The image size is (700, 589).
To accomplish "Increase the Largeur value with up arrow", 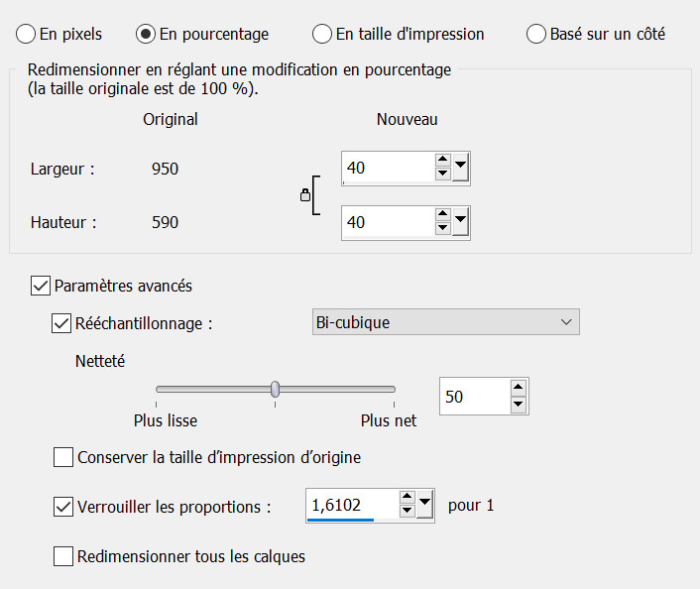I will [442, 160].
